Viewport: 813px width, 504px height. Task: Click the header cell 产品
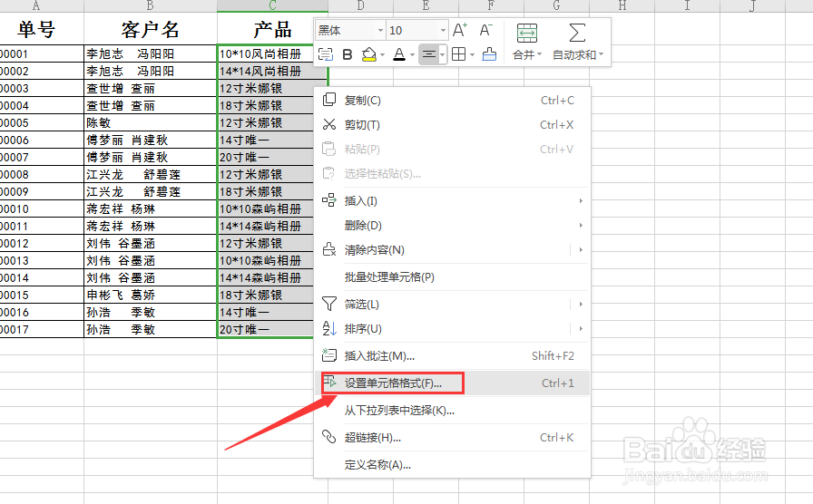(273, 28)
